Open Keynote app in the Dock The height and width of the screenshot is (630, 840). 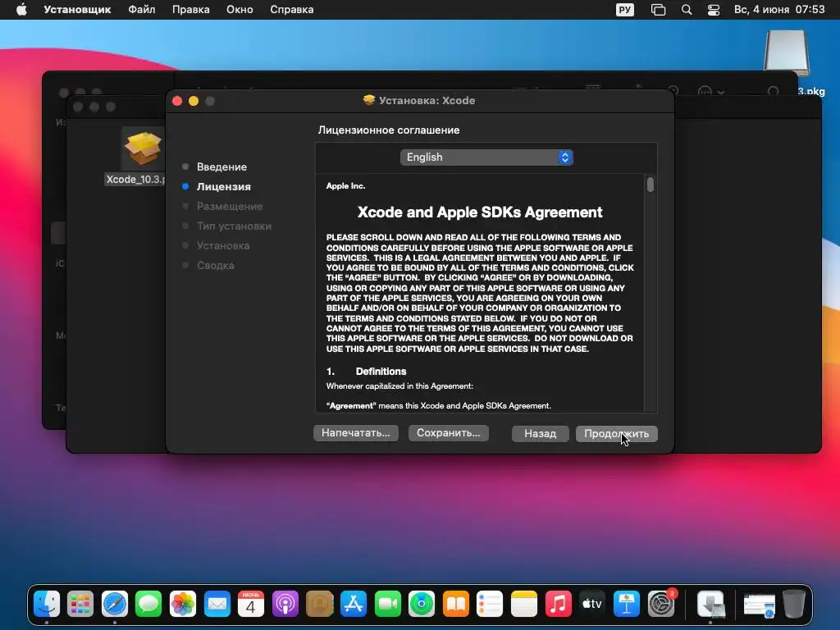tap(626, 604)
